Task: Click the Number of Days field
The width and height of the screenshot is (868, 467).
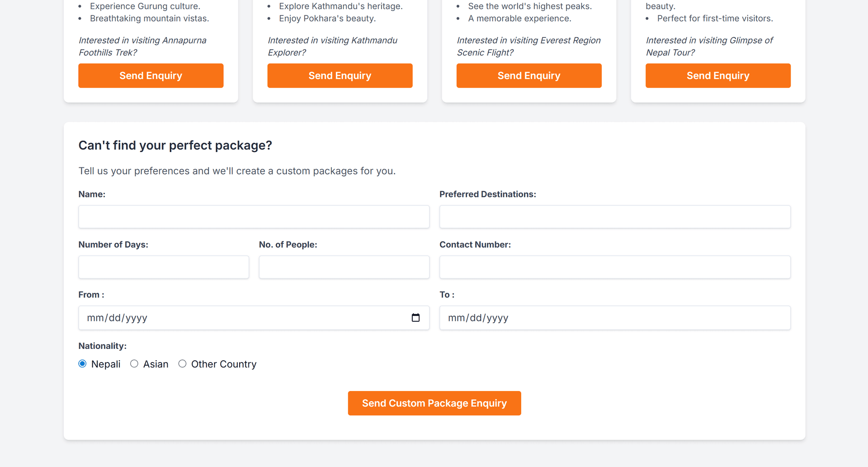Action: (163, 267)
